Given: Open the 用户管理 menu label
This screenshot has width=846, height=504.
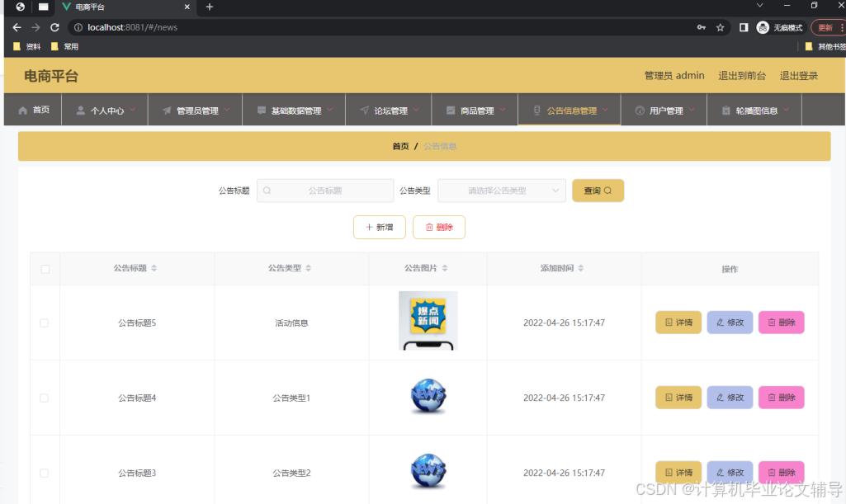Looking at the screenshot, I should click(x=666, y=111).
